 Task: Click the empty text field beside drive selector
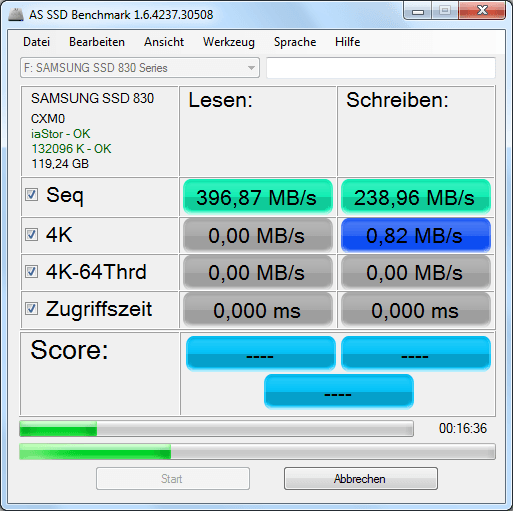point(381,68)
